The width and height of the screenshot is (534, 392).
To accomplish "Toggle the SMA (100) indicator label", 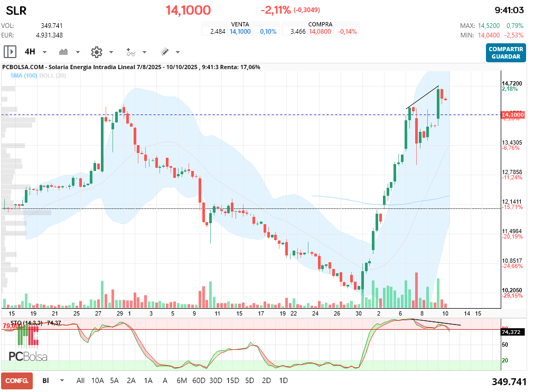I will click(23, 75).
